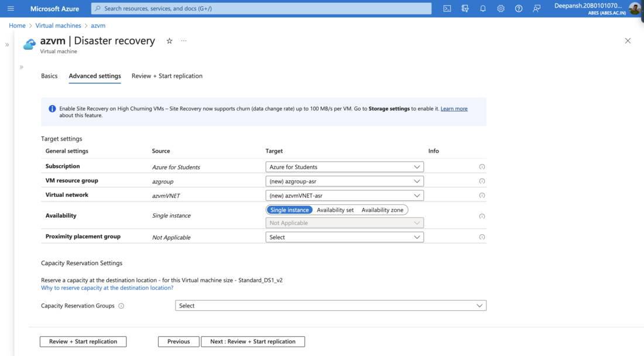Image resolution: width=644 pixels, height=356 pixels.
Task: Open the VM resource group target dropdown
Action: pos(344,182)
